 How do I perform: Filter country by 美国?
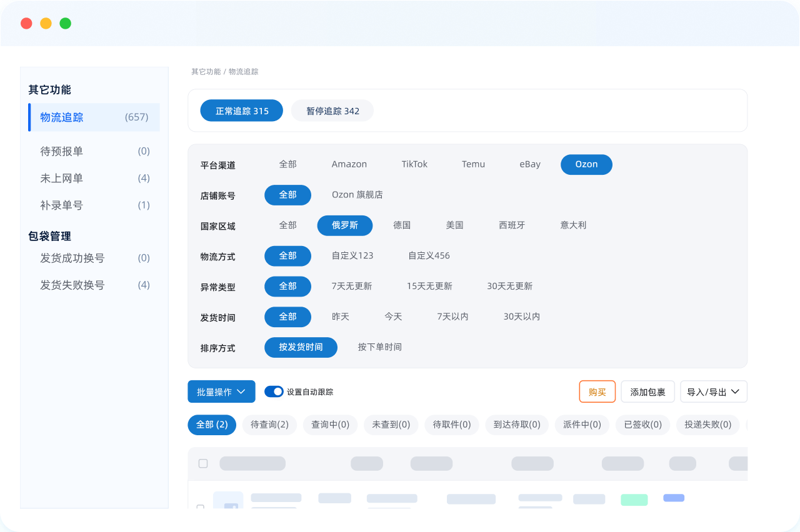pos(454,225)
